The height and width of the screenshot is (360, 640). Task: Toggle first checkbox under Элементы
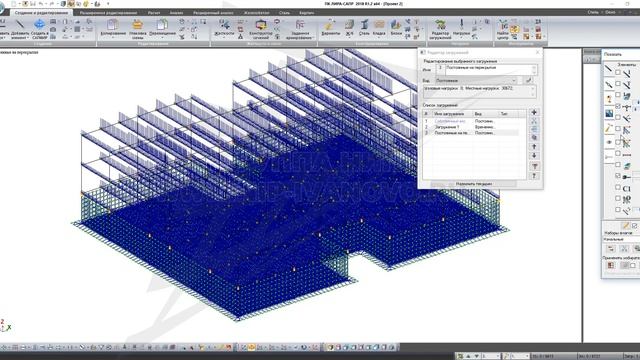[618, 73]
